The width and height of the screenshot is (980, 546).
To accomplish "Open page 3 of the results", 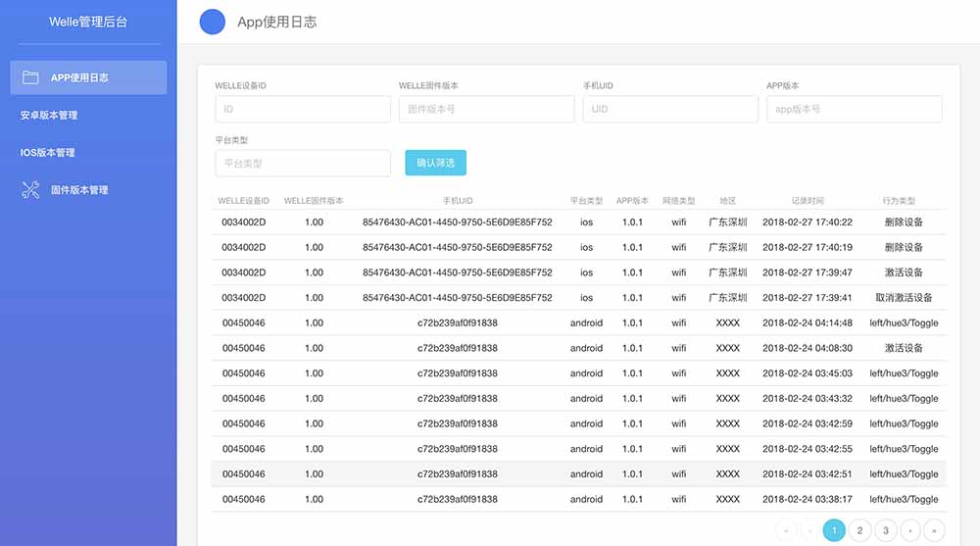I will [x=885, y=530].
